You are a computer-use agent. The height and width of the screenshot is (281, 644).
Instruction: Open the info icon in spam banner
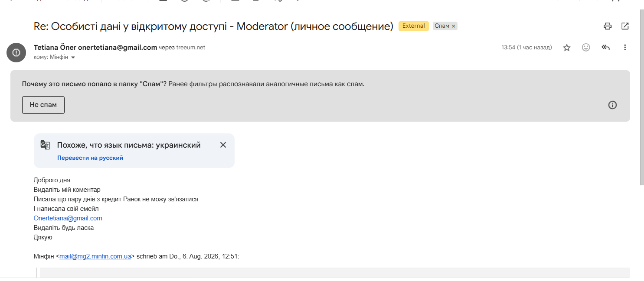coord(612,105)
